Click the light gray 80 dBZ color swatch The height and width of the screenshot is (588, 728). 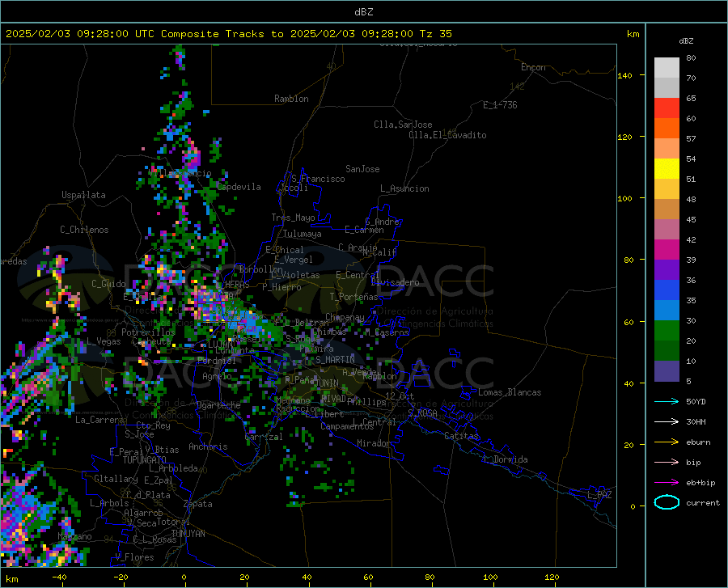(667, 68)
